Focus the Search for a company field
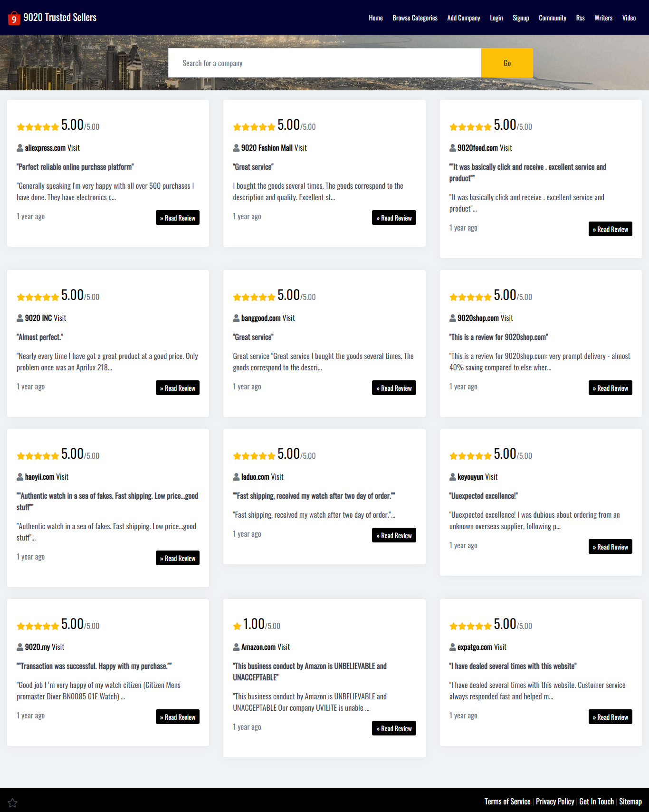The width and height of the screenshot is (649, 812). 324,63
